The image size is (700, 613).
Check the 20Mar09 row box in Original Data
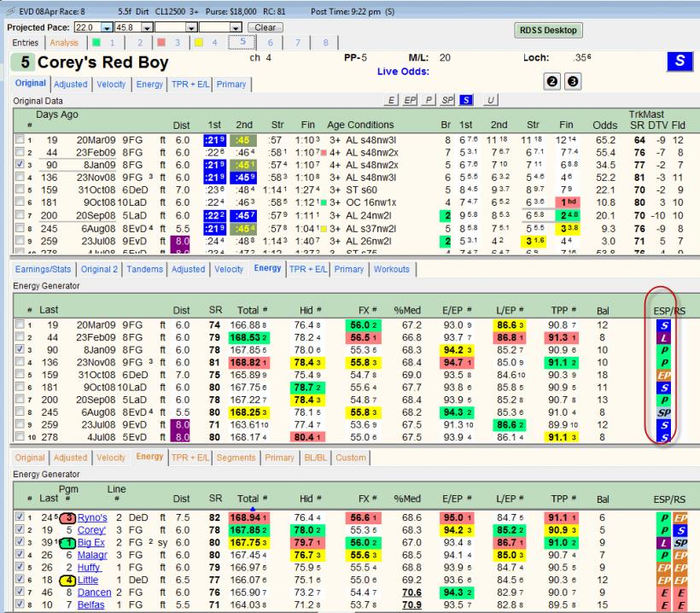pyautogui.click(x=19, y=139)
